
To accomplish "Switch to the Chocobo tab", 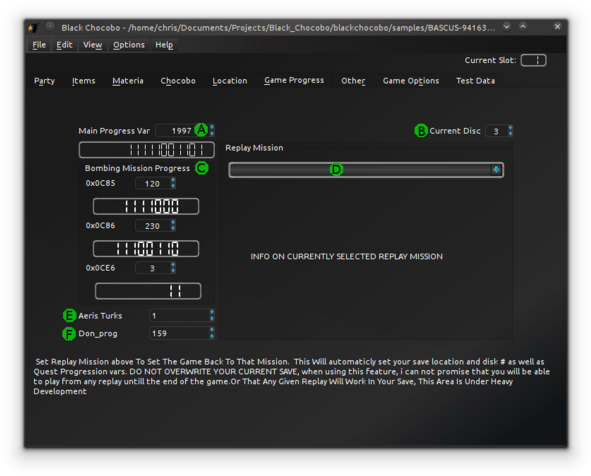I will point(178,81).
